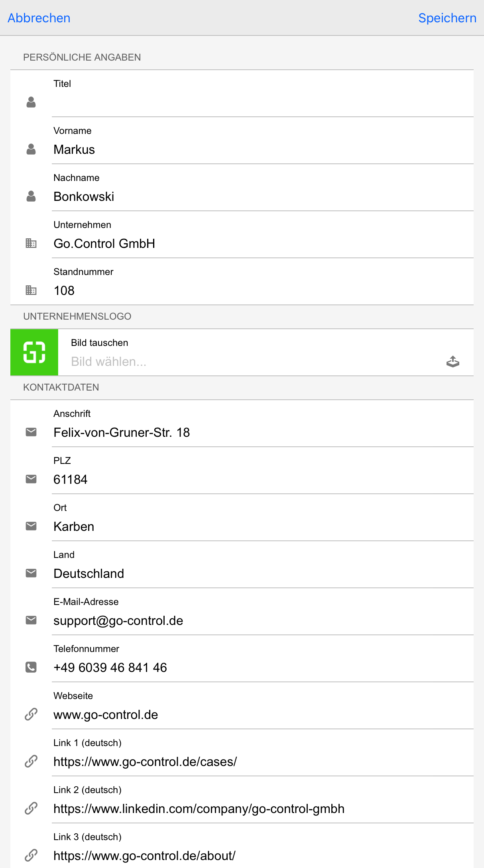
Task: Edit the Vorname field containing Markus
Action: pyautogui.click(x=263, y=149)
